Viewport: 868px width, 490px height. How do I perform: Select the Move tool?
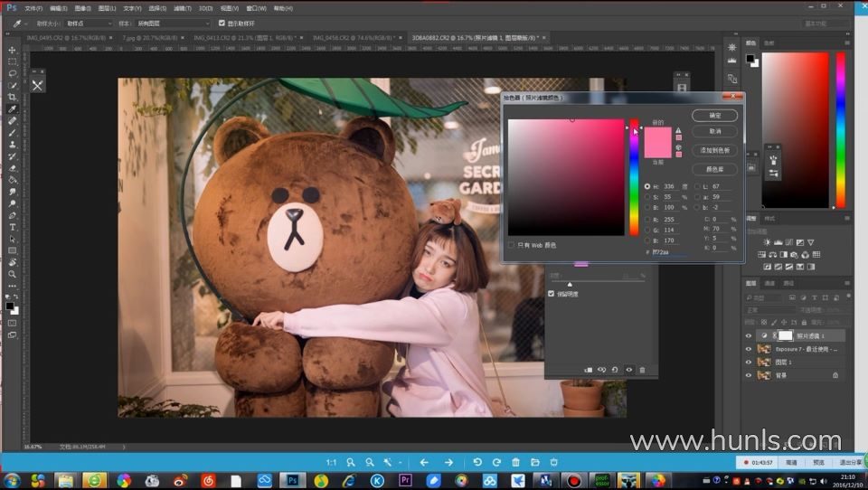[12, 51]
